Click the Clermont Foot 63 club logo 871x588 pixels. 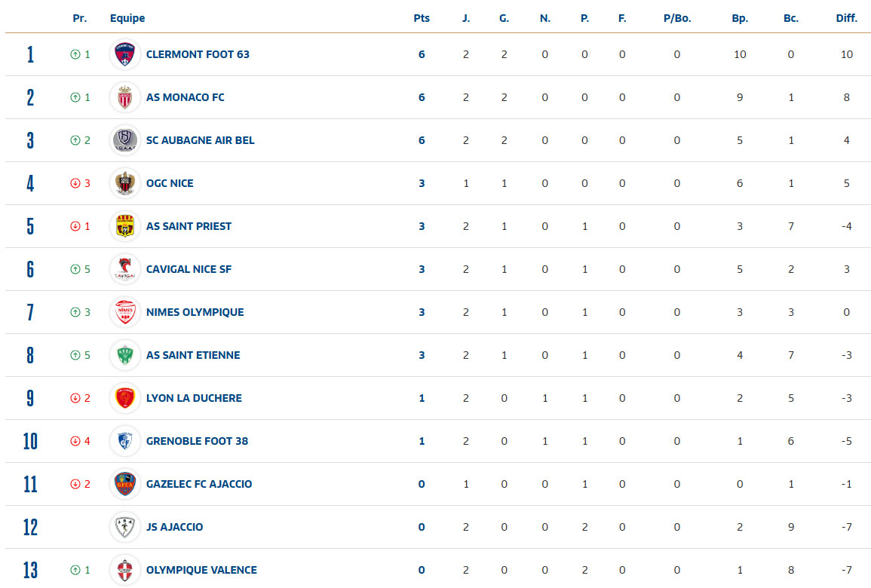[x=124, y=54]
